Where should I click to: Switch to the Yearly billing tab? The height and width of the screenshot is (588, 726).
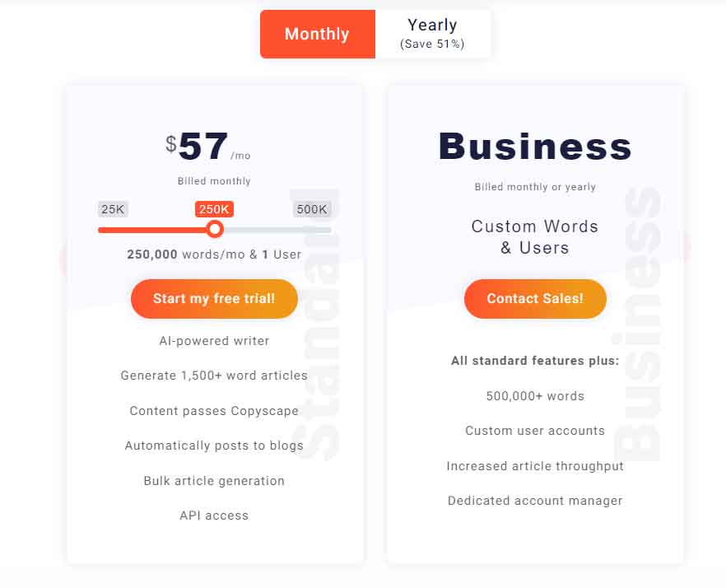(432, 34)
